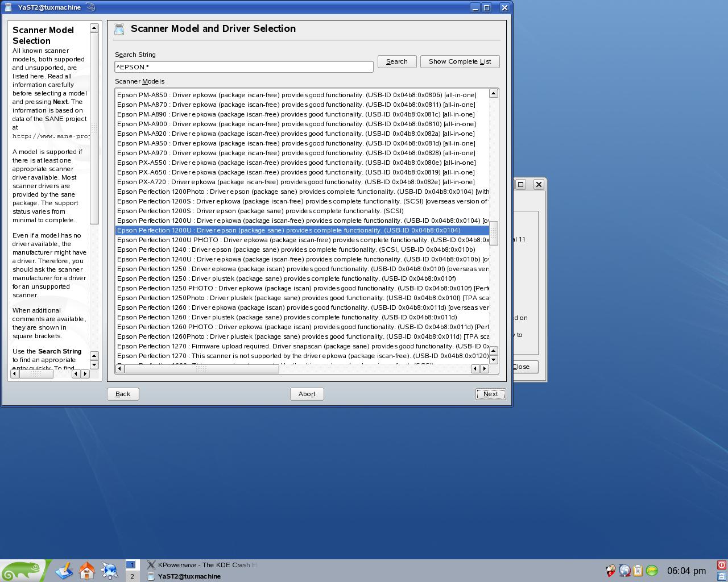Click the taskbar clock showing 06:04 pm
The image size is (728, 582).
click(686, 571)
